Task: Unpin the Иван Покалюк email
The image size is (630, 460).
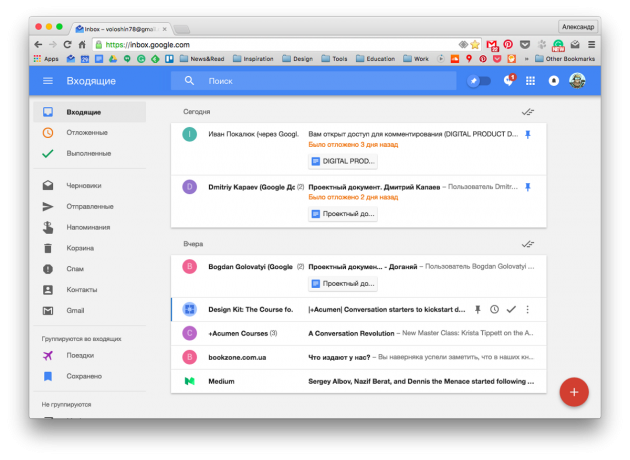Action: coord(528,134)
